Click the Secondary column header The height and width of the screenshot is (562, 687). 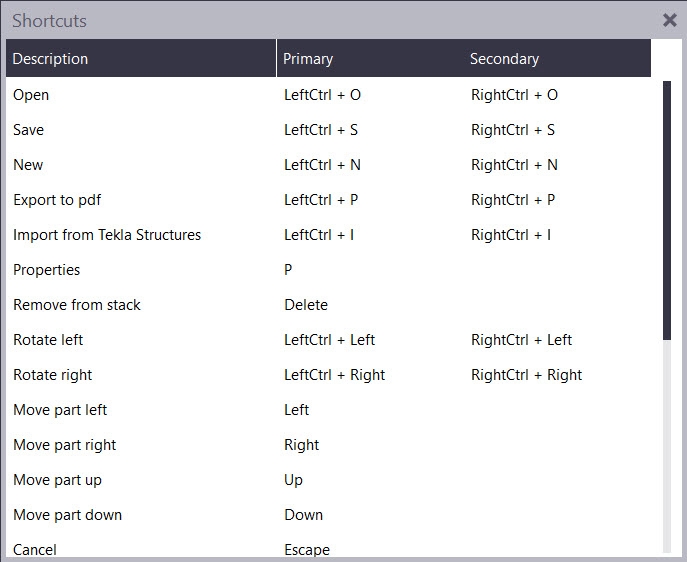click(x=504, y=59)
